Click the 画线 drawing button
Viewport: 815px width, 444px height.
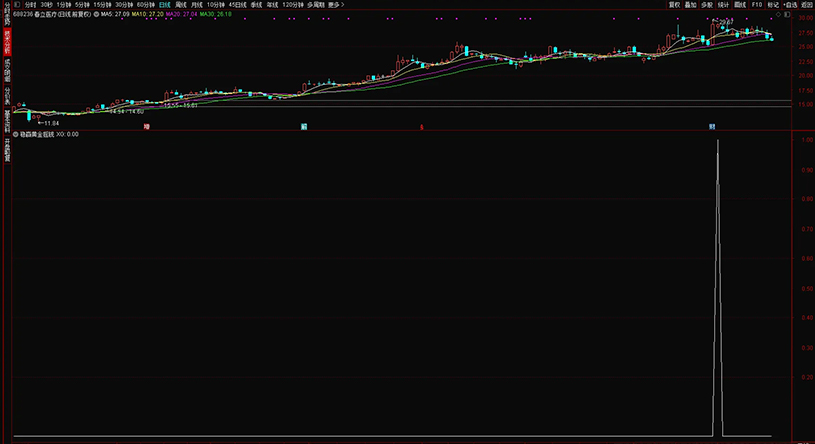[x=740, y=5]
